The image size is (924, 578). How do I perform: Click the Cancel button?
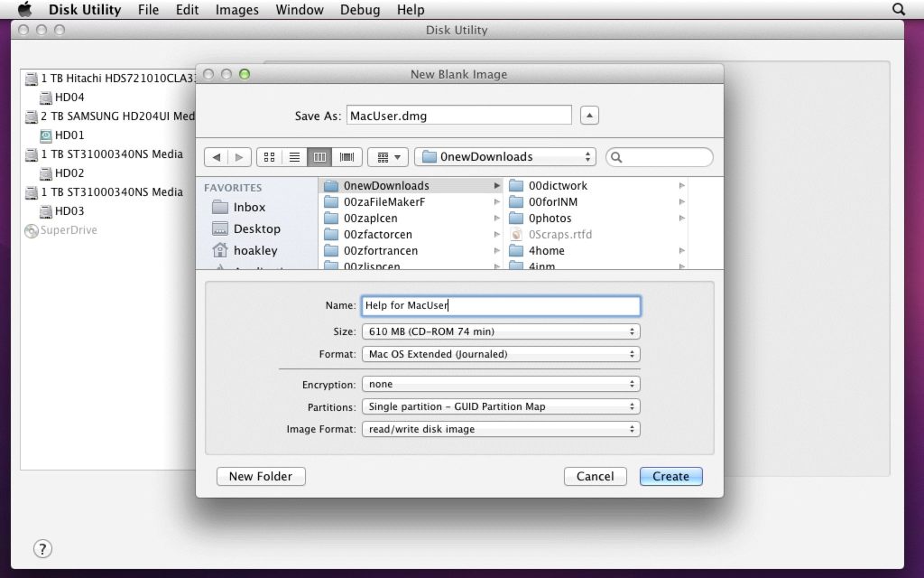(x=596, y=476)
